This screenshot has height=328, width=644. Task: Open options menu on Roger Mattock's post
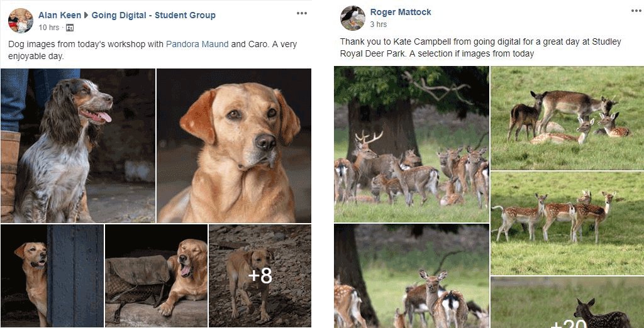pos(636,11)
